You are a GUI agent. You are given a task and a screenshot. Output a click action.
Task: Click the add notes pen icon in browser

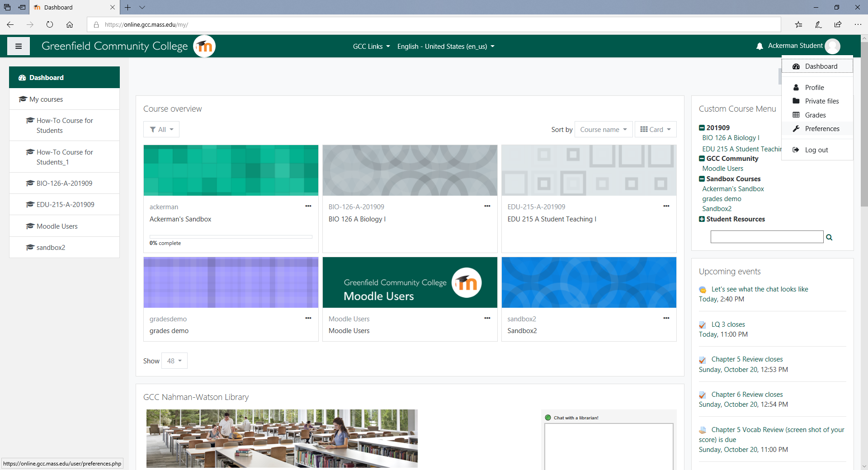tap(818, 24)
